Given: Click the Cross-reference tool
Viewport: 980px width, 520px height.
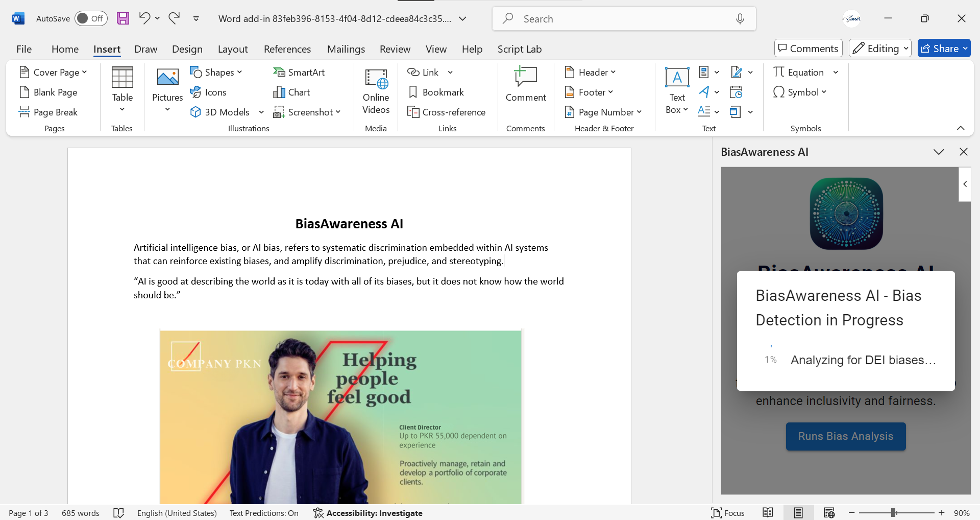Looking at the screenshot, I should tap(447, 112).
